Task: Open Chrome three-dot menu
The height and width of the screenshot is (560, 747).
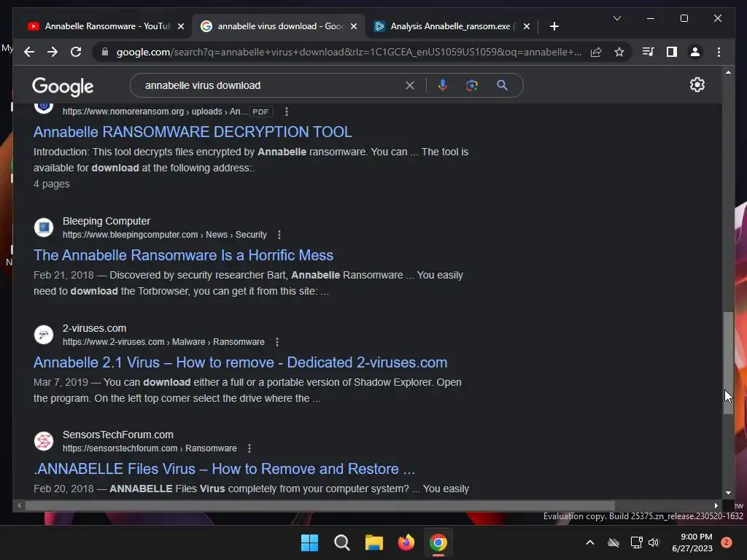Action: [x=719, y=52]
